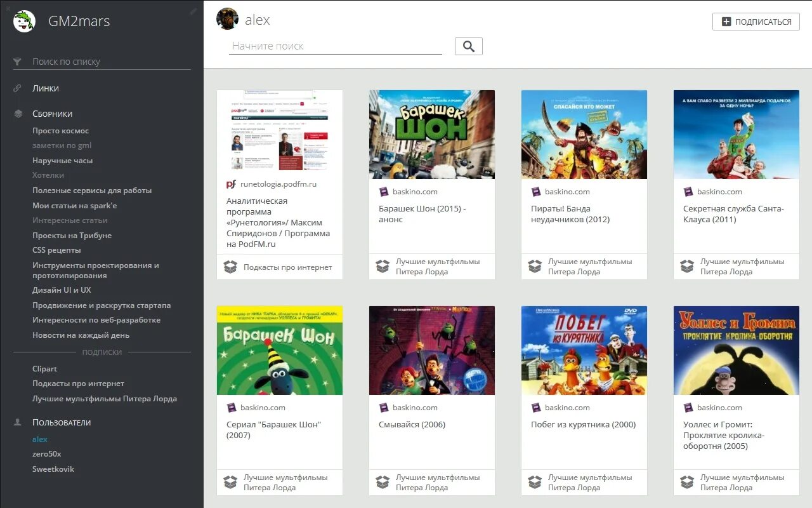Image resolution: width=812 pixels, height=508 pixels.
Task: Click the ПОДПИСАТЬСЯ subscribe button
Action: tap(756, 22)
